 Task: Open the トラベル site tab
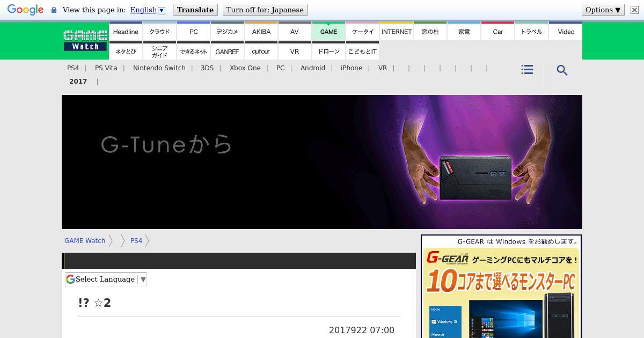coord(531,32)
